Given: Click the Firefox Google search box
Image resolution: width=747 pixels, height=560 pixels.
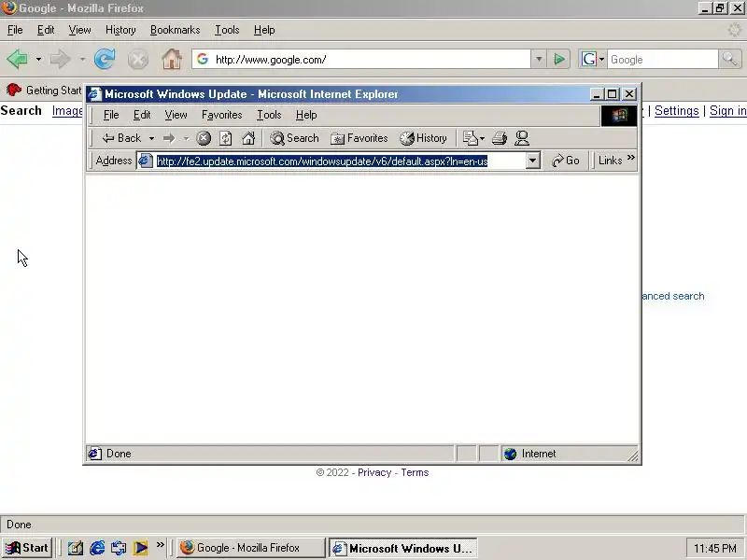Looking at the screenshot, I should click(x=662, y=60).
